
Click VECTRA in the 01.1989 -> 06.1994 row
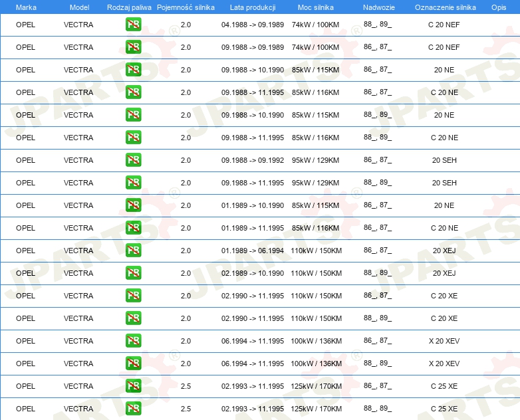[78, 251]
